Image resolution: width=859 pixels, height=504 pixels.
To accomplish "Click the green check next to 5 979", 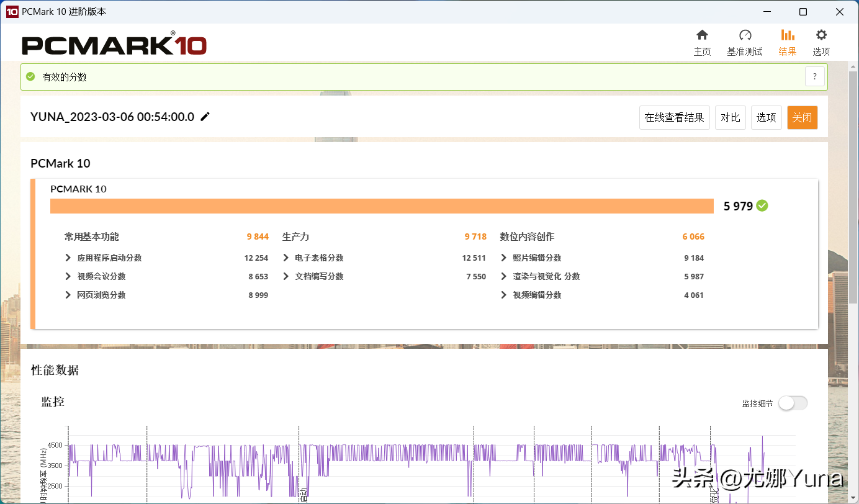I will (762, 206).
